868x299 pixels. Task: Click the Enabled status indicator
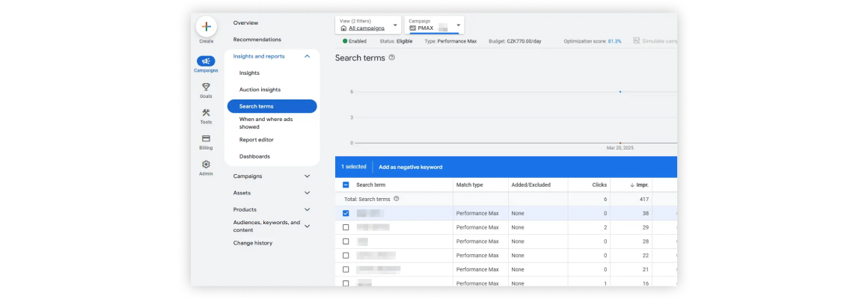(x=354, y=41)
